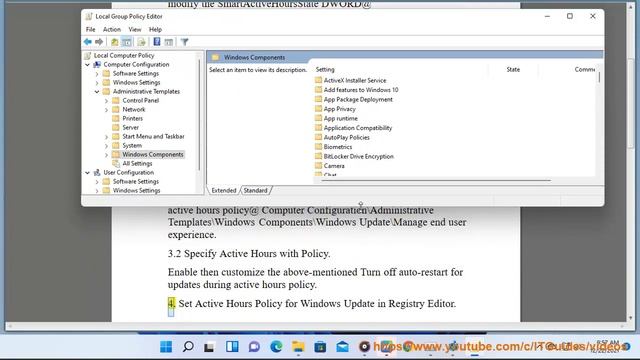Click the round disc app taskbar icon
The width and height of the screenshot is (640, 360).
[x=364, y=347]
